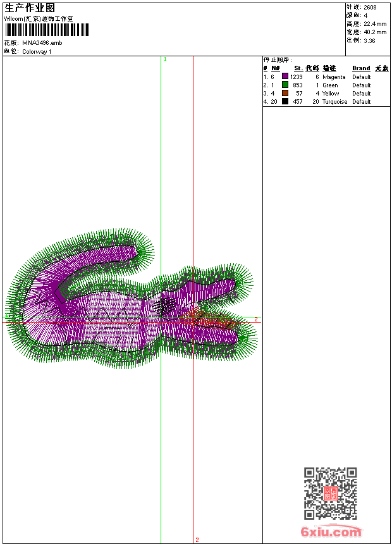Click stitch count '1239' in Magenta row

point(297,77)
